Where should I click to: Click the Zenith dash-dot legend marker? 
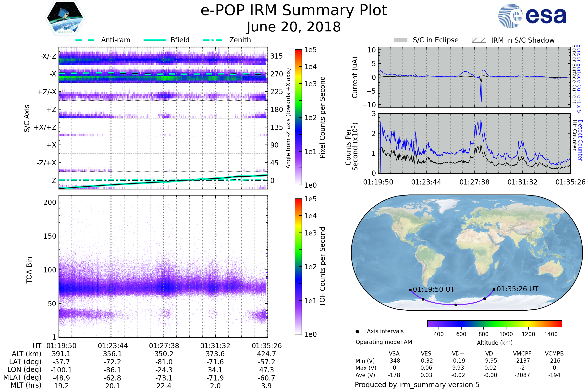[213, 40]
